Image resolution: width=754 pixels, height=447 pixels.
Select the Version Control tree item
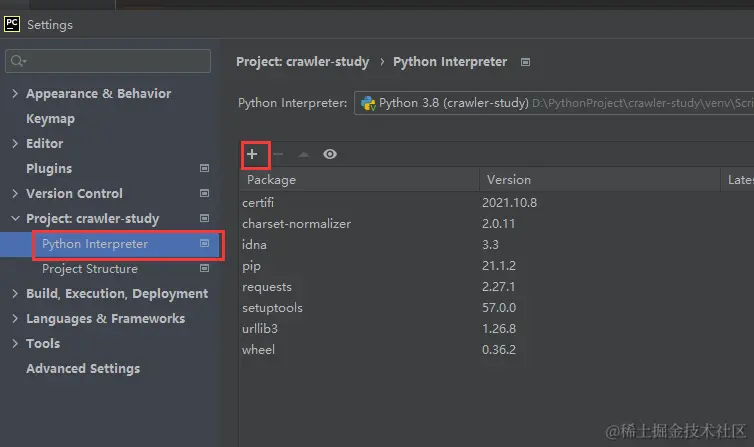pyautogui.click(x=75, y=193)
